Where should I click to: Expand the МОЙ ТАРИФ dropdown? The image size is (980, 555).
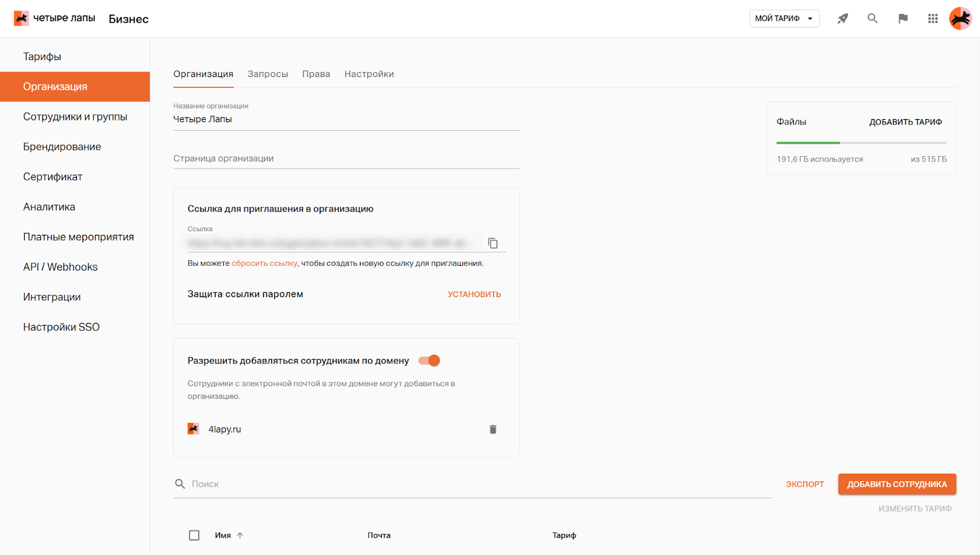coord(785,18)
